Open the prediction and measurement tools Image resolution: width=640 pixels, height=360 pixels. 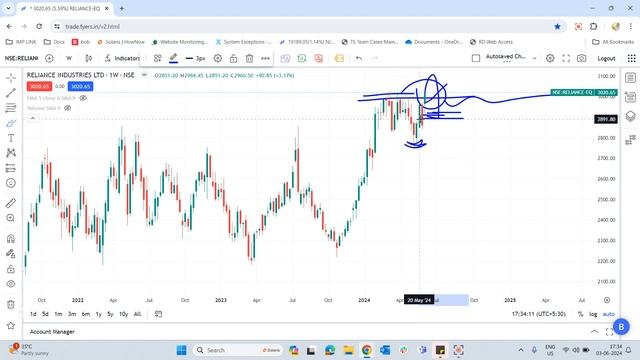click(x=11, y=168)
